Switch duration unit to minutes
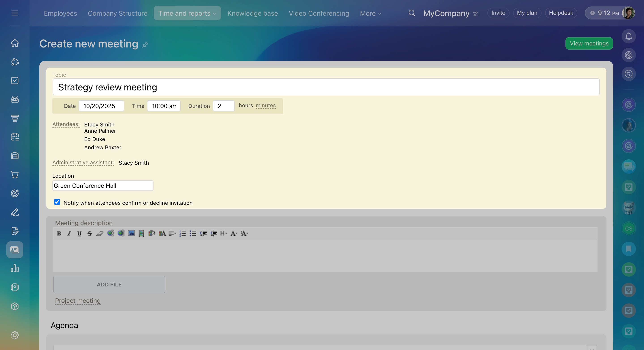 point(266,105)
